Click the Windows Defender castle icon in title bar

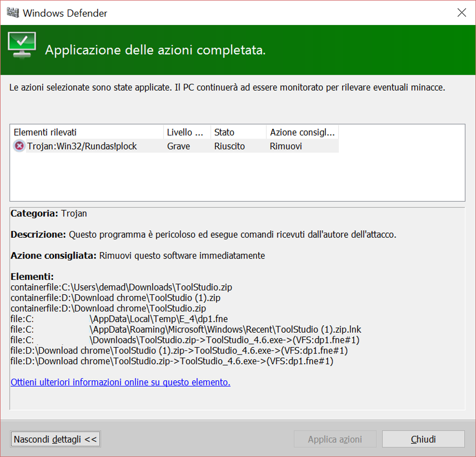pos(13,13)
